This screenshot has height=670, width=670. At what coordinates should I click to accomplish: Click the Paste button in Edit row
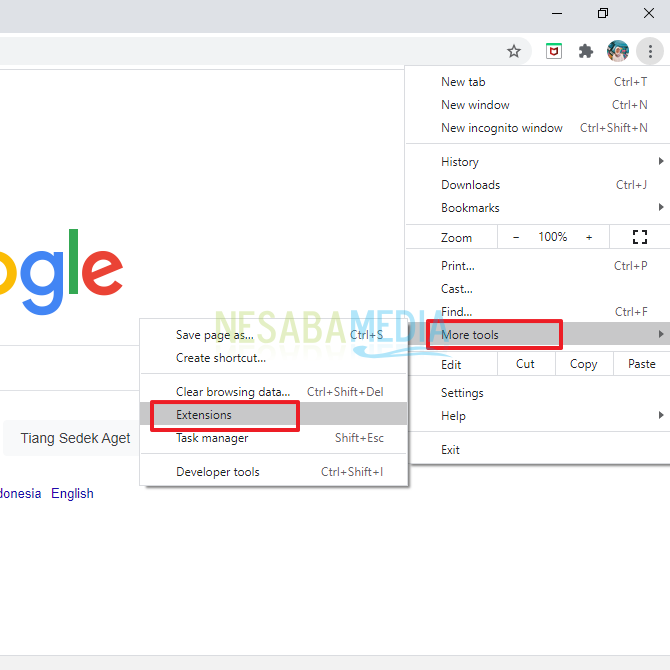(641, 364)
